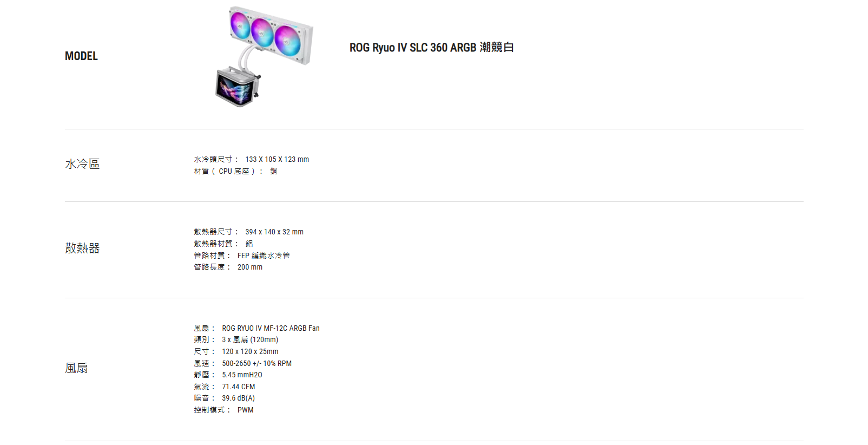Click the FEP 編織水冷管 tubing text
Viewport: 868px width, 445px height.
pos(264,256)
